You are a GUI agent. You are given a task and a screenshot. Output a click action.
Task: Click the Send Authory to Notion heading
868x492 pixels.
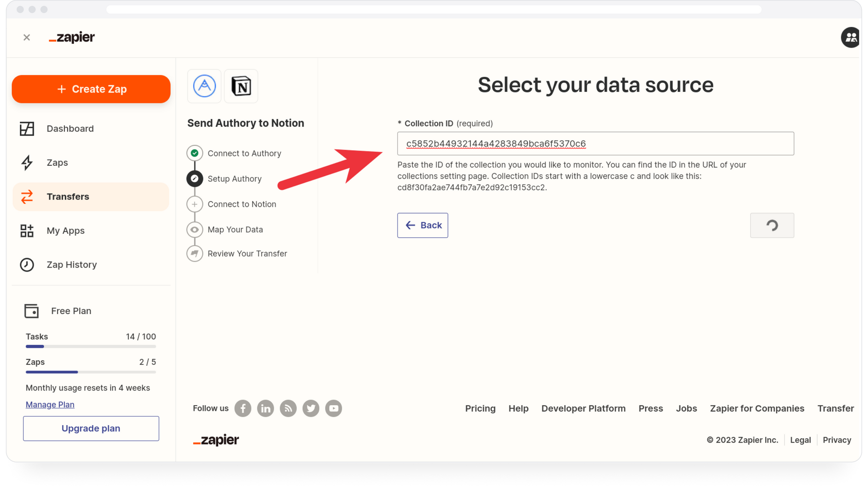pos(246,123)
